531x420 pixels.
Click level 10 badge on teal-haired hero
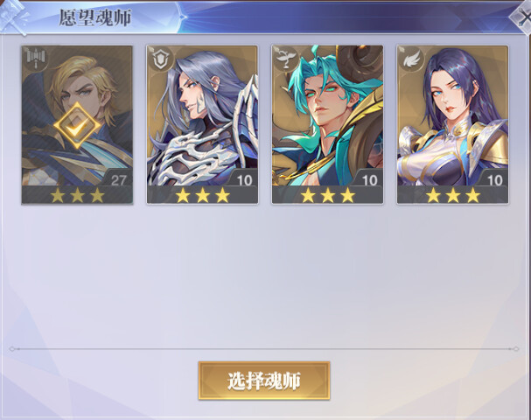point(370,179)
